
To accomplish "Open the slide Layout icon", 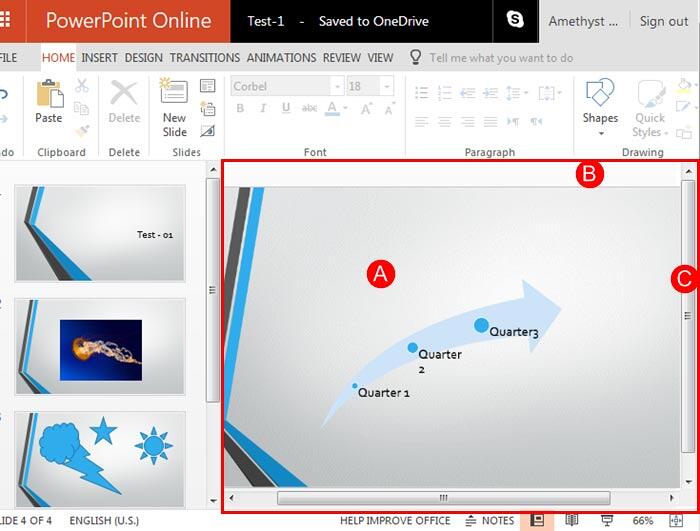I will click(208, 86).
